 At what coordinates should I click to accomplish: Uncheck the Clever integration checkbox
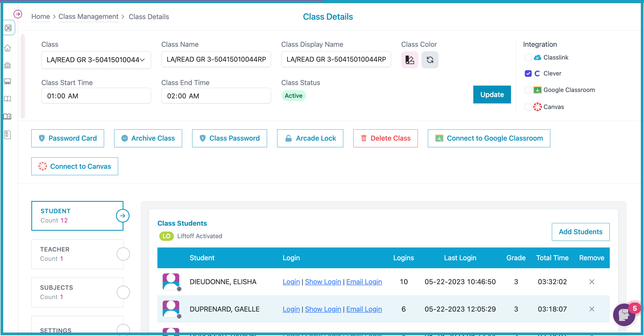528,74
